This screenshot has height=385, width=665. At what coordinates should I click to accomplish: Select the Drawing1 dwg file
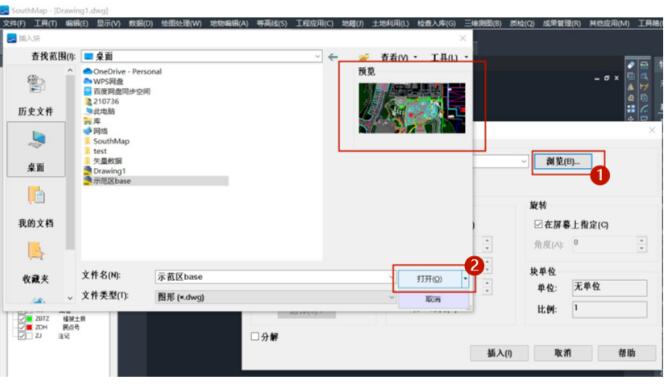pos(105,171)
